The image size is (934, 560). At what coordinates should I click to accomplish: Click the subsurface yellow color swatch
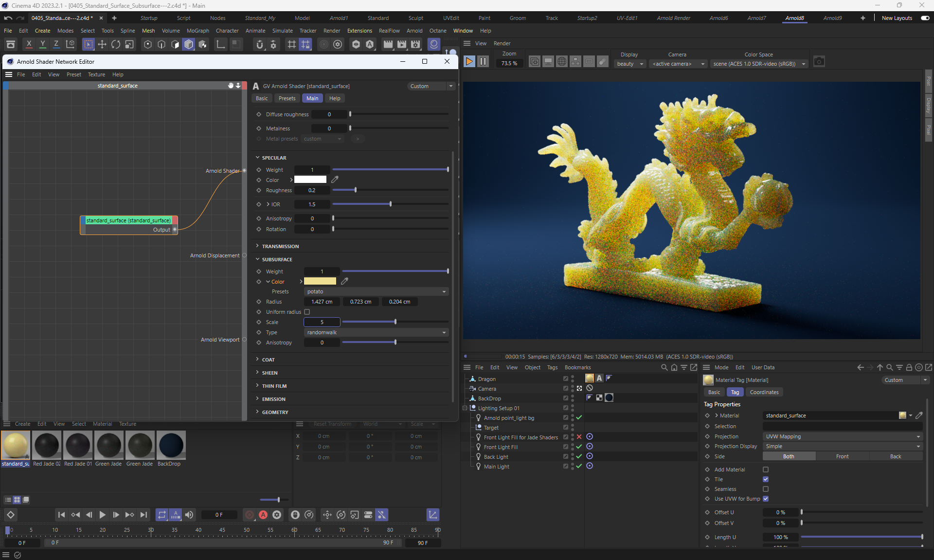click(320, 281)
